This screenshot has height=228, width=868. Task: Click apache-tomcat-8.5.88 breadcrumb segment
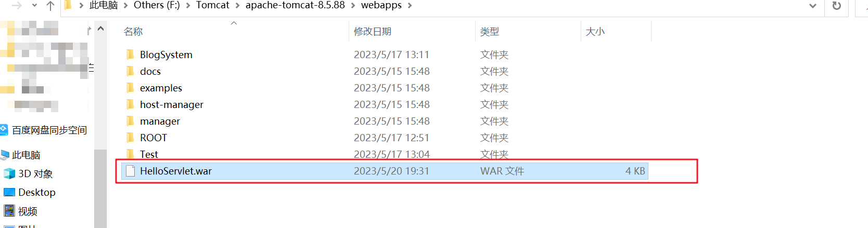295,5
